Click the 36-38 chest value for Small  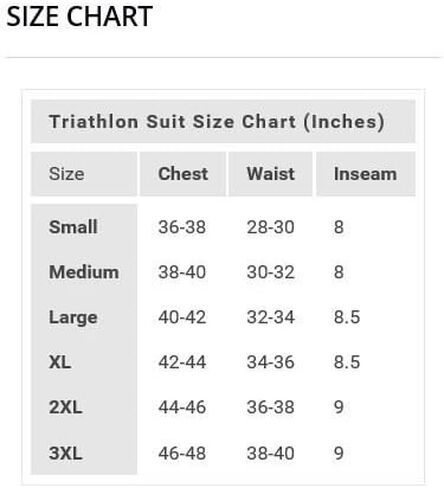coord(182,227)
